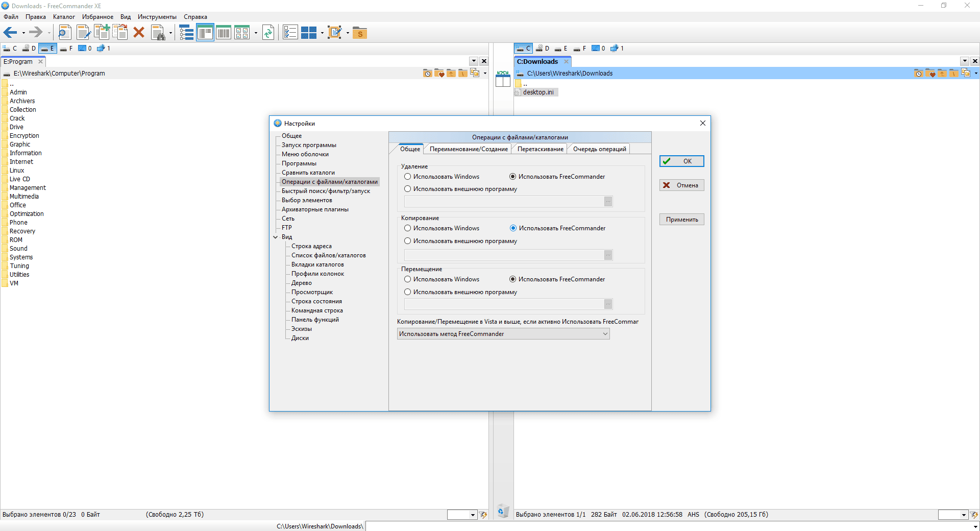Switch to Очередь операций tab
Image resolution: width=980 pixels, height=531 pixels.
coord(600,149)
